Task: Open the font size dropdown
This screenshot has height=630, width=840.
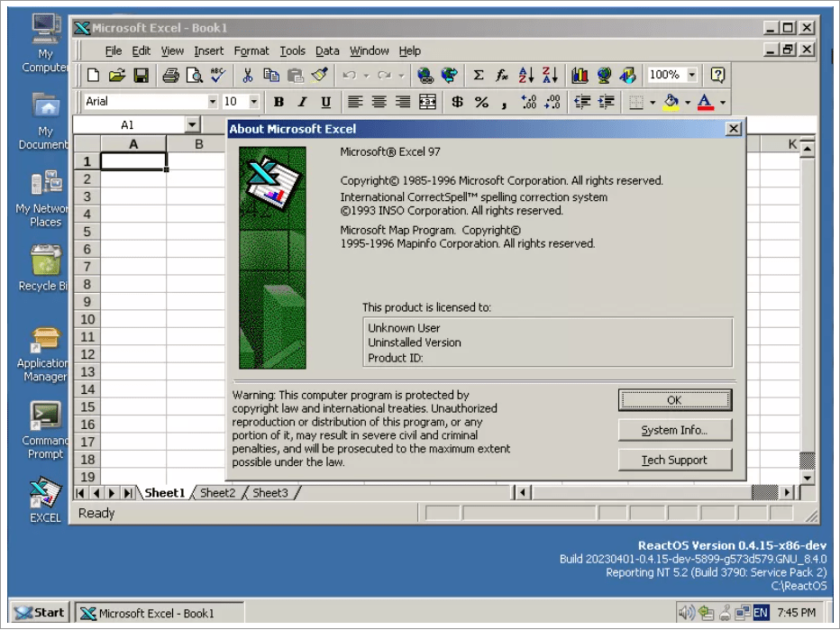Action: pos(253,102)
